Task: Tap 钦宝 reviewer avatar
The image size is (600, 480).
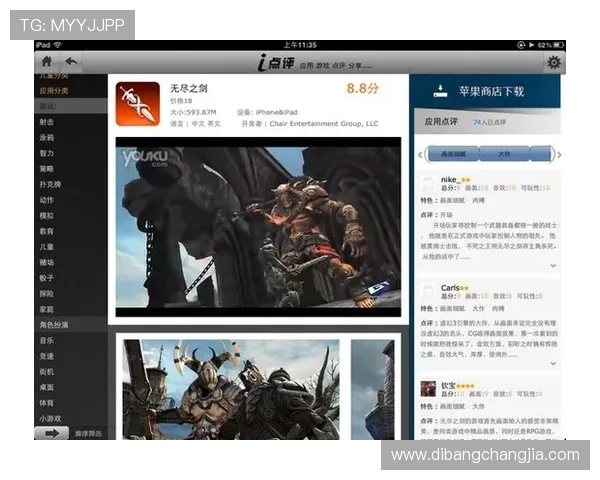Action: pyautogui.click(x=428, y=388)
